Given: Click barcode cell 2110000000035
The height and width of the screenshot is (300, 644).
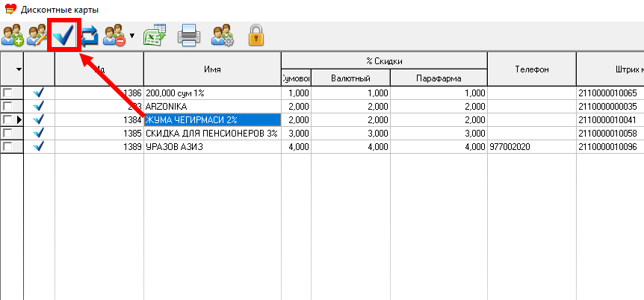Looking at the screenshot, I should tap(610, 107).
